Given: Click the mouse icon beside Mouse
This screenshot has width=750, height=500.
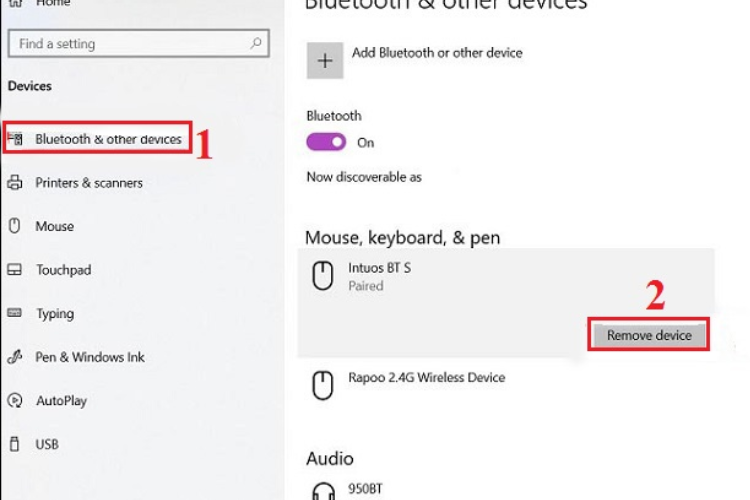Looking at the screenshot, I should click(x=15, y=226).
